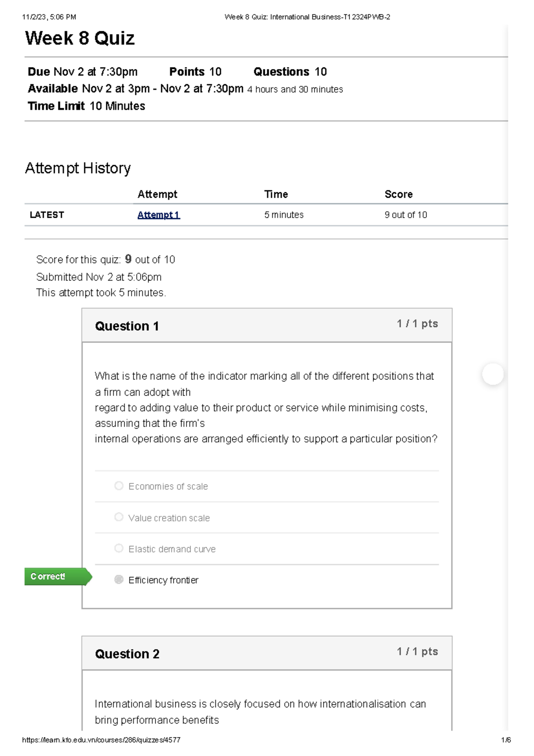534x756 pixels.
Task: Click the Score column header
Action: (x=399, y=194)
